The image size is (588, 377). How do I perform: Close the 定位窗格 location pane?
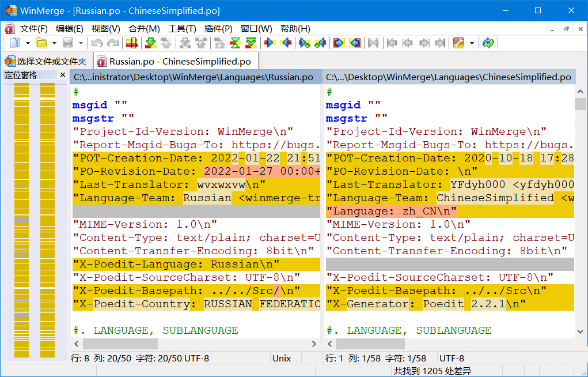63,75
